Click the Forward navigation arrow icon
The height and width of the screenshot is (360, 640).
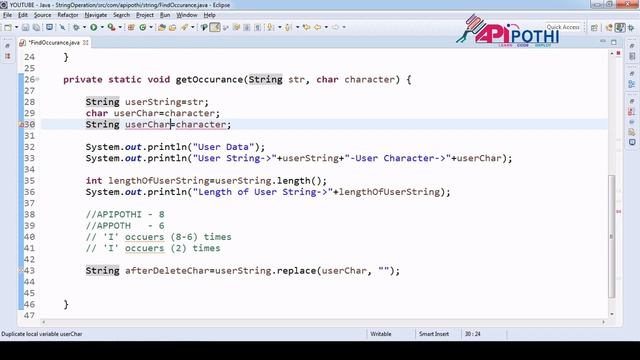click(x=336, y=27)
